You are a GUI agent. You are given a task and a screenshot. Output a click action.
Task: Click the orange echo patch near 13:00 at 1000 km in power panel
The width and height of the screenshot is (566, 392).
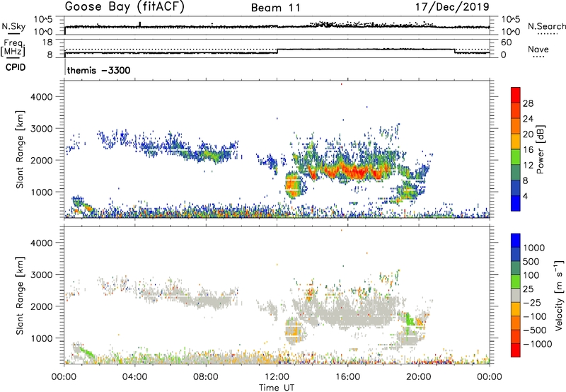tap(293, 185)
